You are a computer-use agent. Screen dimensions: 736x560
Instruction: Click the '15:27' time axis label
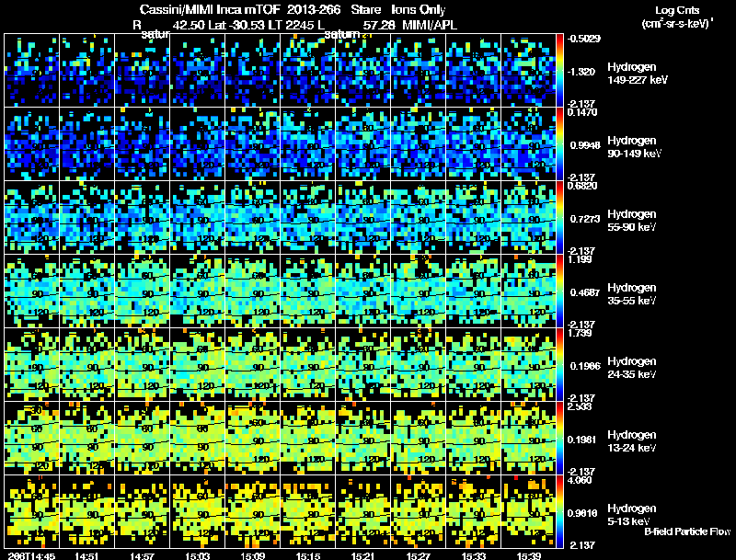pos(419,556)
